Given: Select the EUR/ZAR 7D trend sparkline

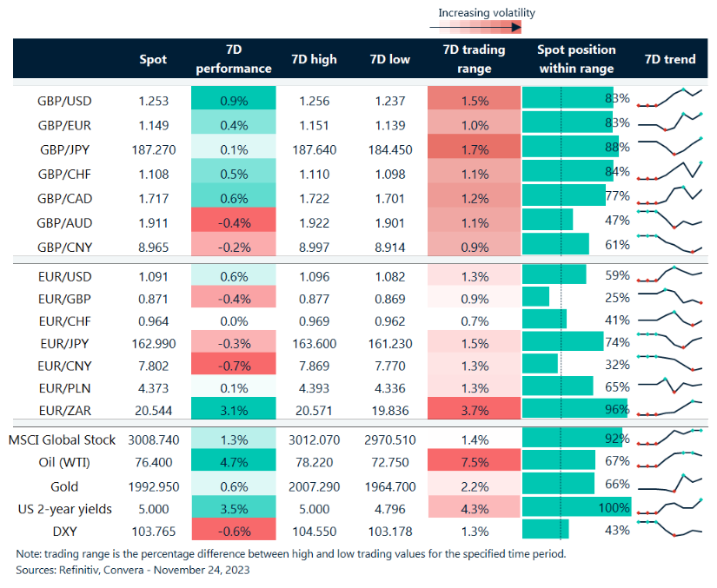Looking at the screenshot, I should click(670, 406).
